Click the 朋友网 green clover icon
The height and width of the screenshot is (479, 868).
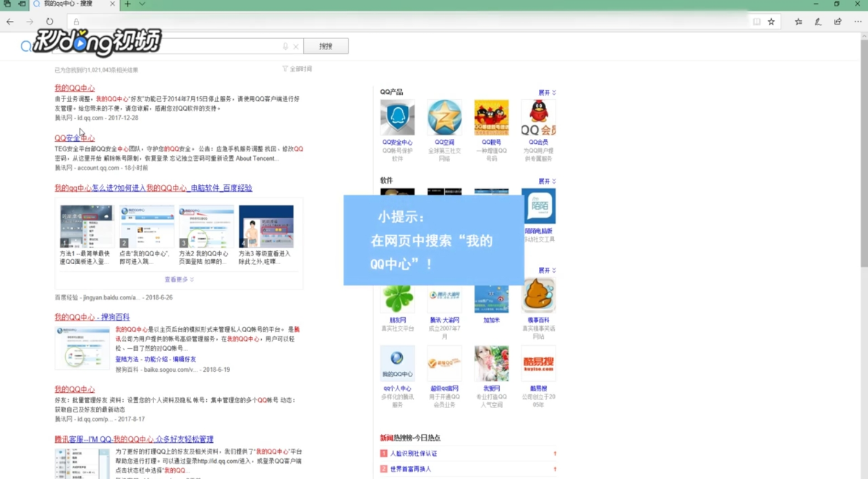pos(397,297)
